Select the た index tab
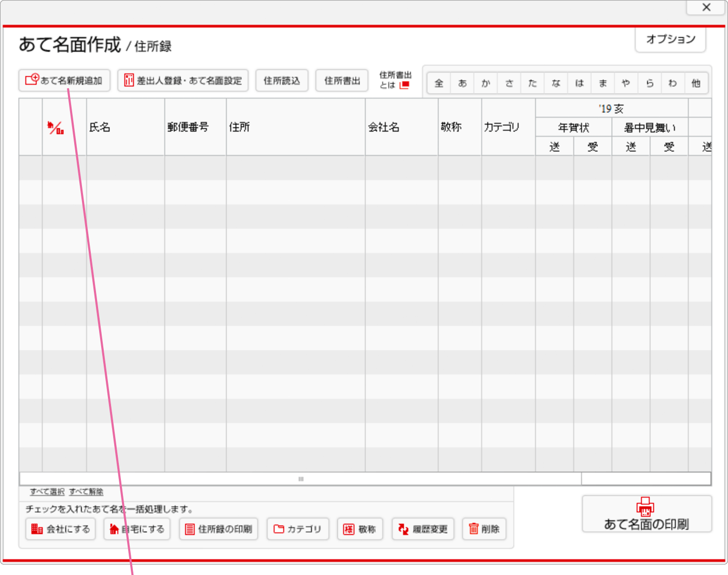The width and height of the screenshot is (728, 575). pos(532,83)
